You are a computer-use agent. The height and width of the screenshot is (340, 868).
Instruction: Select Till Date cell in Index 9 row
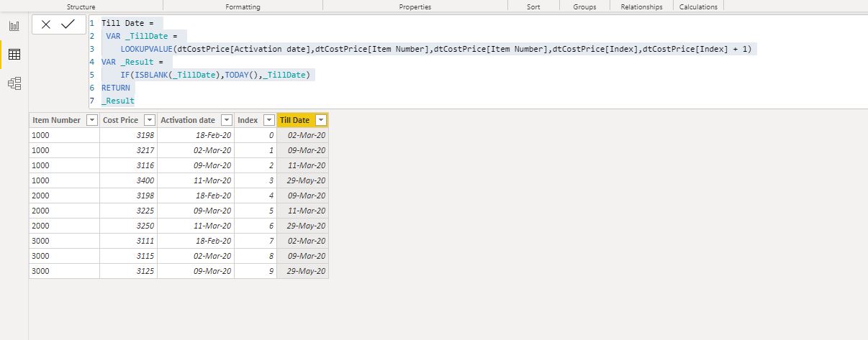(303, 271)
